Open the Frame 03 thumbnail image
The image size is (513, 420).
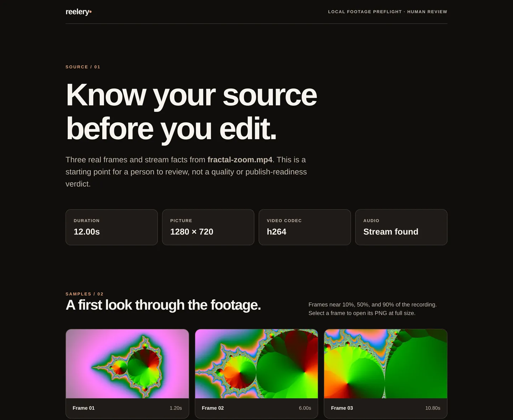point(385,364)
